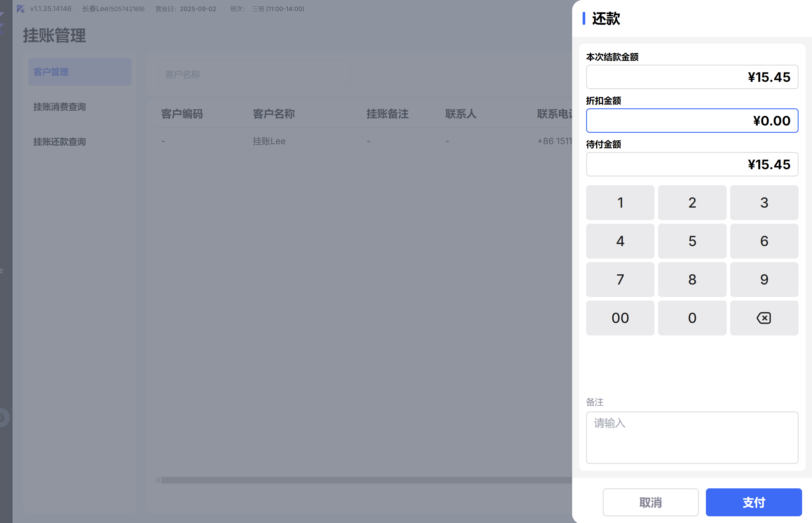812x523 pixels.
Task: Focus the 折扣金额 discount amount field
Action: click(692, 121)
